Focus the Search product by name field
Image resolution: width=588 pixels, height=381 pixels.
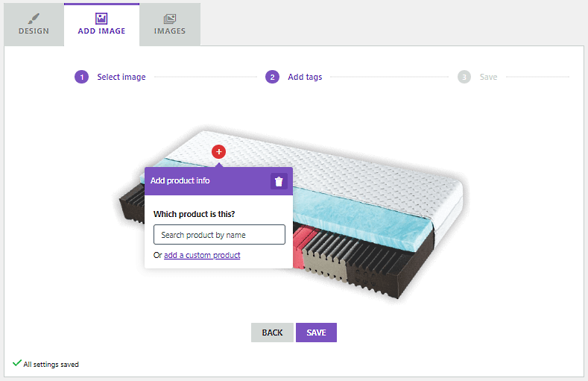tap(219, 235)
